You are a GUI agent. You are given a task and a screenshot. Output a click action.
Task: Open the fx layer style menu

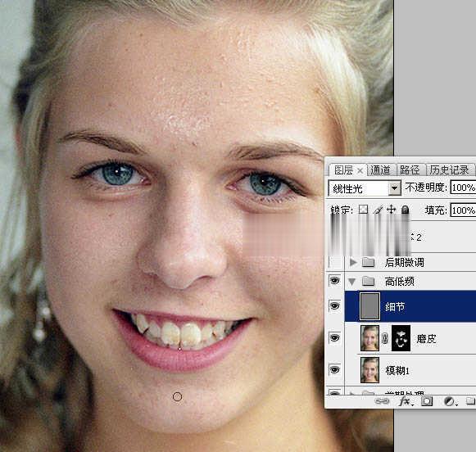point(405,401)
